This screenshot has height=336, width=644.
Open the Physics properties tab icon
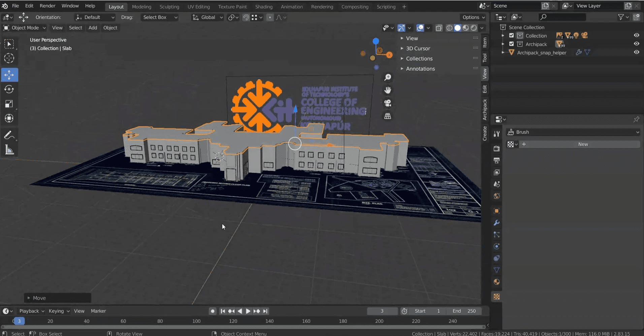coord(496,246)
